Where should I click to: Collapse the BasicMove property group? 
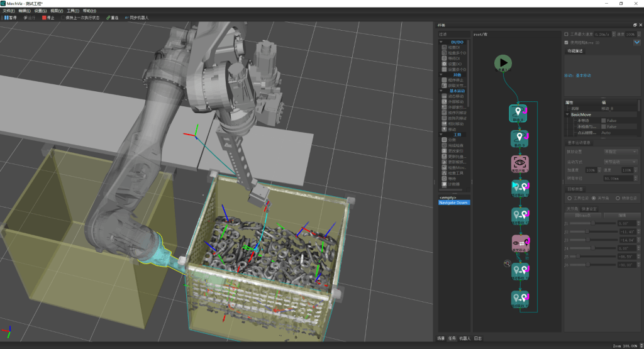tap(567, 114)
